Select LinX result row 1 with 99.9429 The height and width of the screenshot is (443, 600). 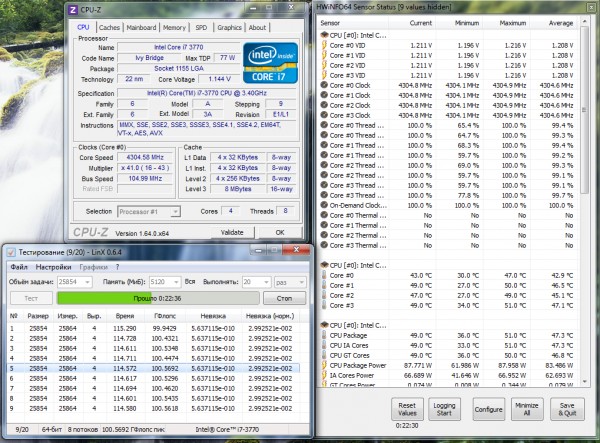(153, 328)
